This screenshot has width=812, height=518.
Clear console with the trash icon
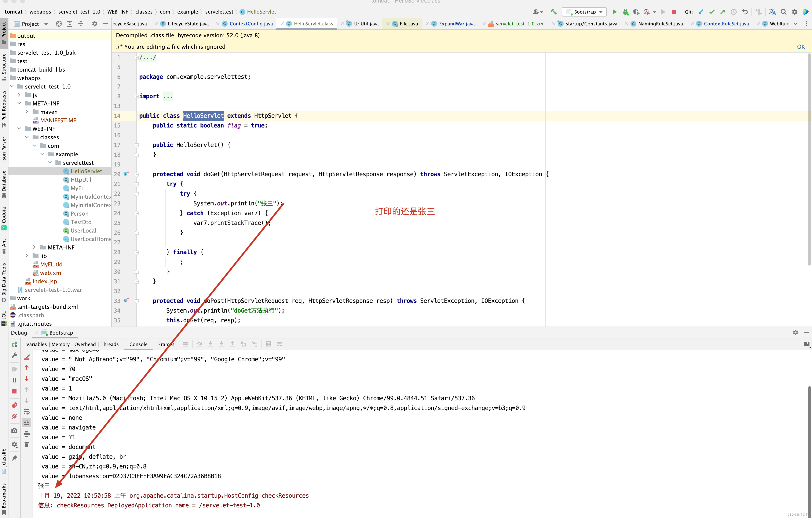[x=27, y=445]
